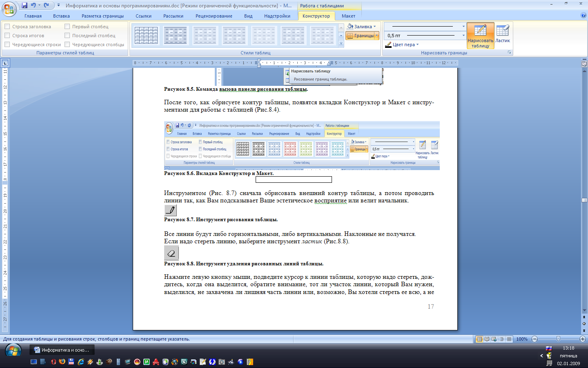588x368 pixels.
Task: Open the Ссылки tab
Action: [143, 16]
